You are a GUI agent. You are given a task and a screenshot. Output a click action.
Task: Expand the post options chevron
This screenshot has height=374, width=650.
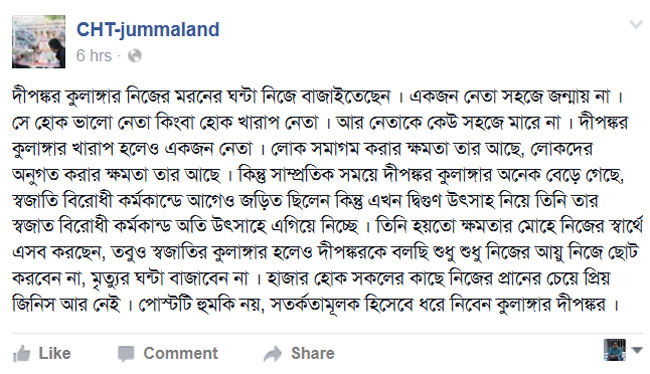click(636, 24)
